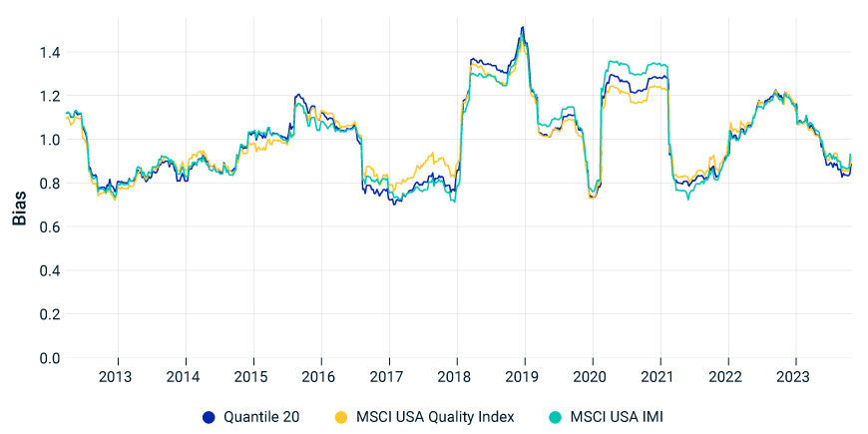Image resolution: width=868 pixels, height=434 pixels.
Task: Select the 2023 x-axis label
Action: click(795, 377)
